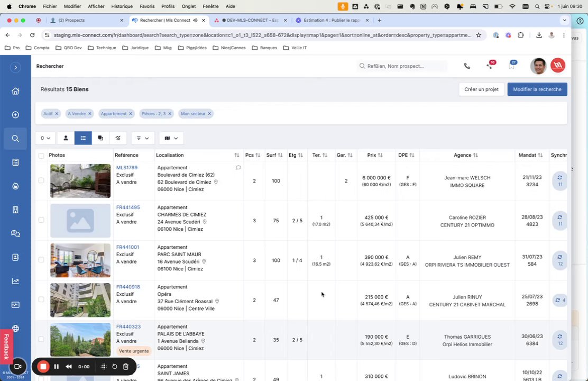This screenshot has width=588, height=381.
Task: Check the FR441001 listing checkbox
Action: [41, 260]
